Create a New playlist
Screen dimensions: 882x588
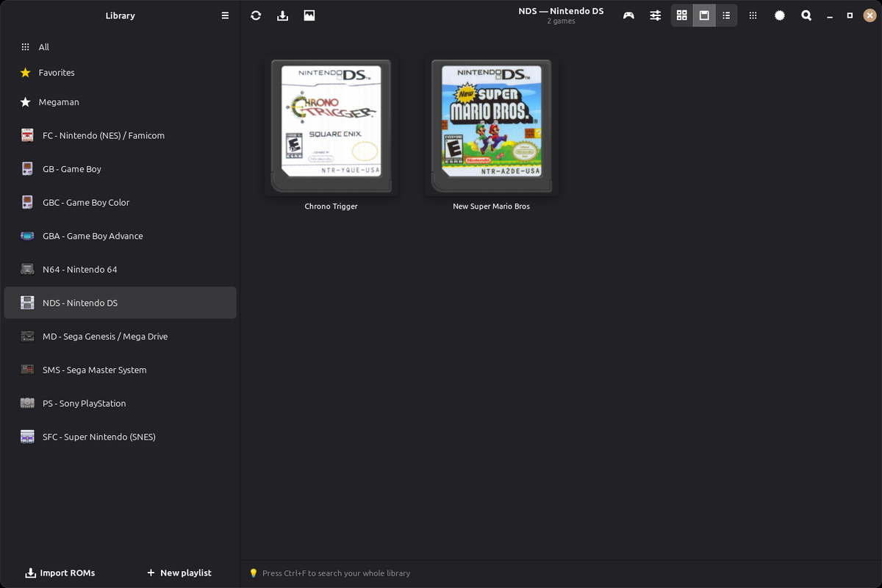[x=179, y=573]
